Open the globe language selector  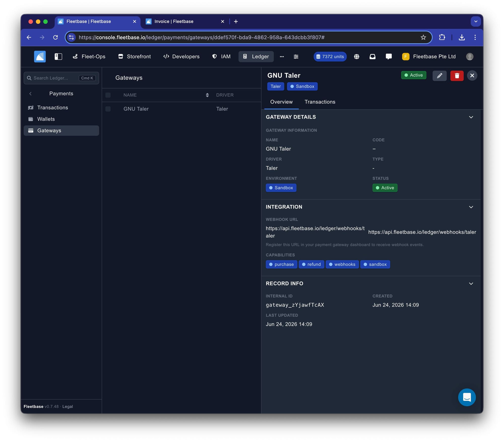356,57
